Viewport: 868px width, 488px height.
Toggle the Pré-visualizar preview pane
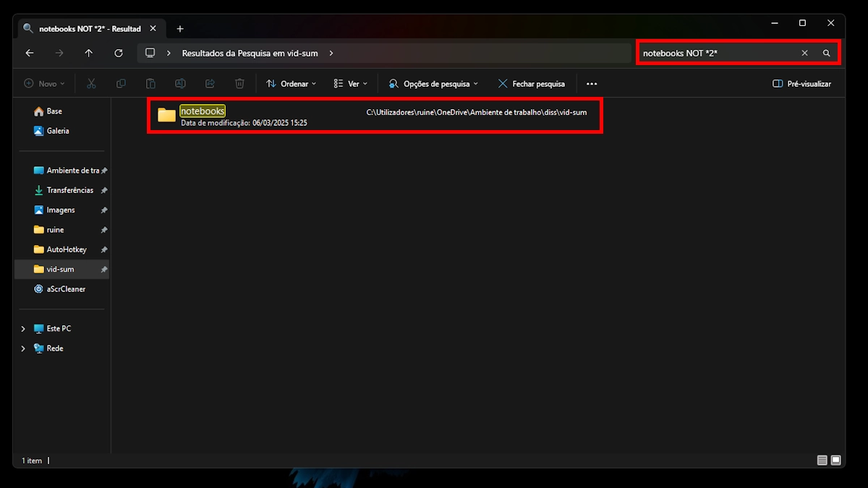click(801, 84)
